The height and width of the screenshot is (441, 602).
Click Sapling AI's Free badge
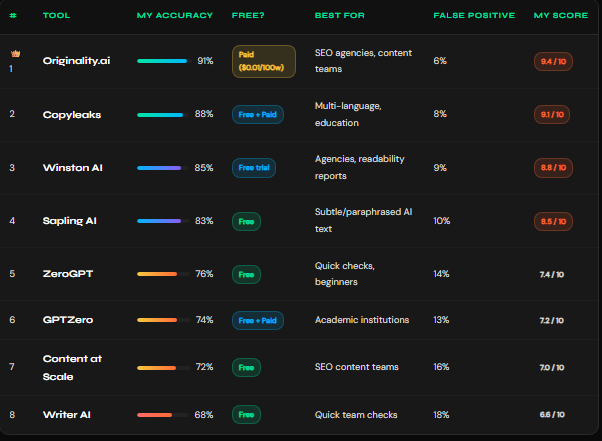click(x=246, y=221)
